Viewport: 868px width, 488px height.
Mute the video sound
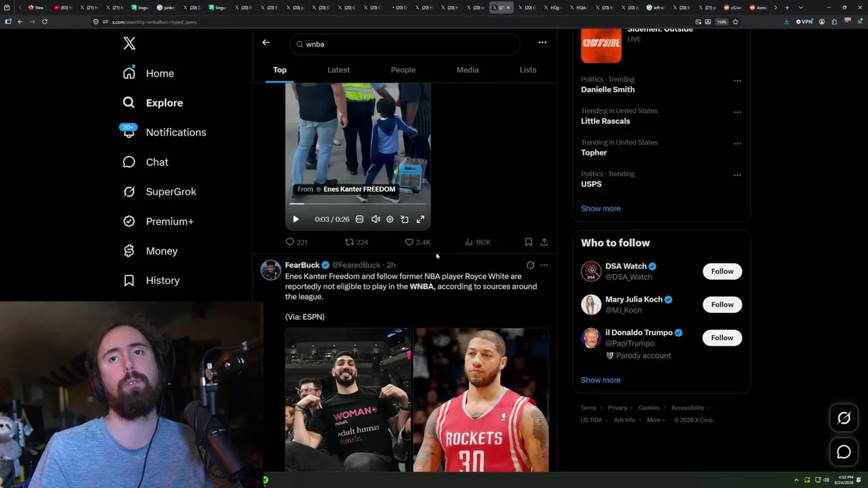pyautogui.click(x=375, y=220)
